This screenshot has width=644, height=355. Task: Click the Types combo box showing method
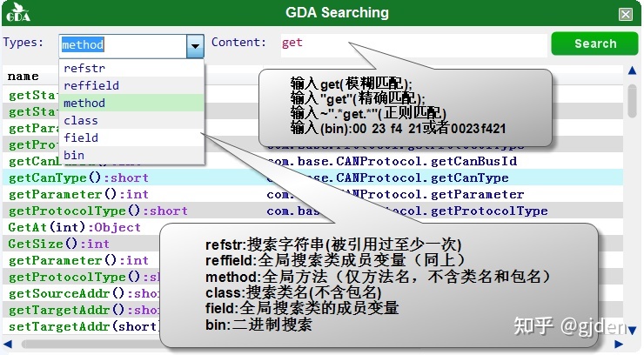pyautogui.click(x=122, y=44)
